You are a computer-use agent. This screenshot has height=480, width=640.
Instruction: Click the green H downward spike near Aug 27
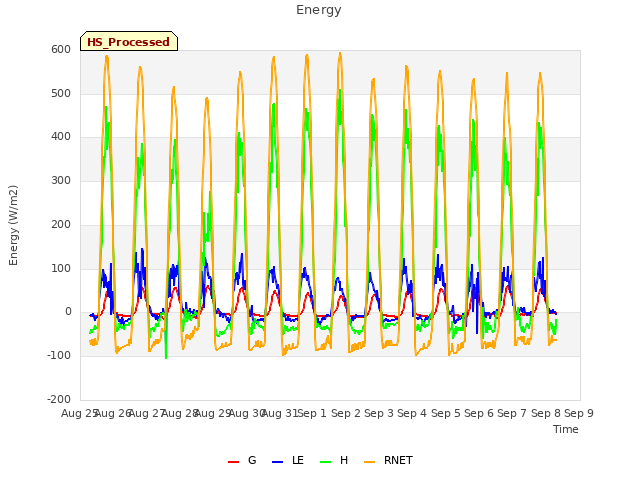166,357
